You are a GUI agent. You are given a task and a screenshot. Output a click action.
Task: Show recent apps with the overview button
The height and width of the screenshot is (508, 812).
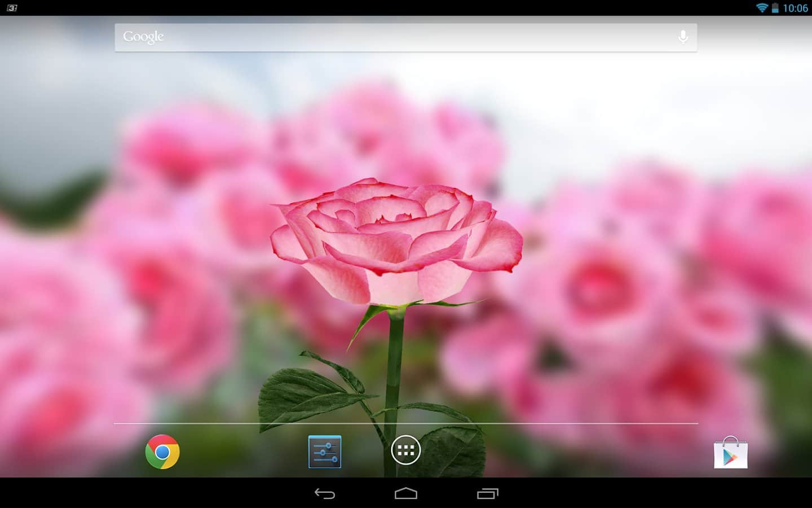click(488, 493)
